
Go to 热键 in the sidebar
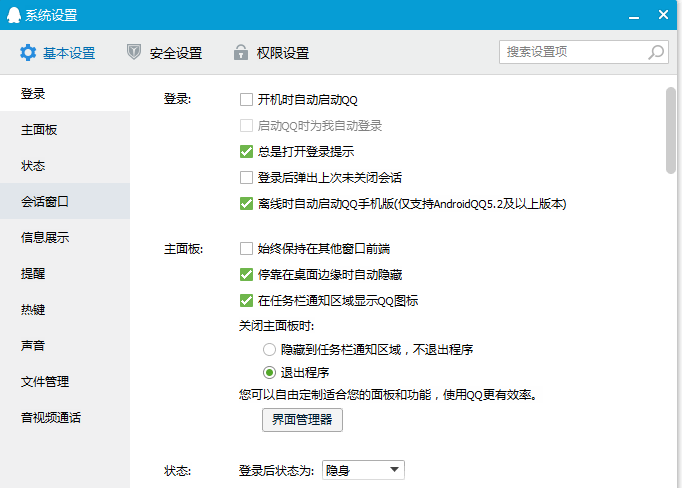coord(65,309)
